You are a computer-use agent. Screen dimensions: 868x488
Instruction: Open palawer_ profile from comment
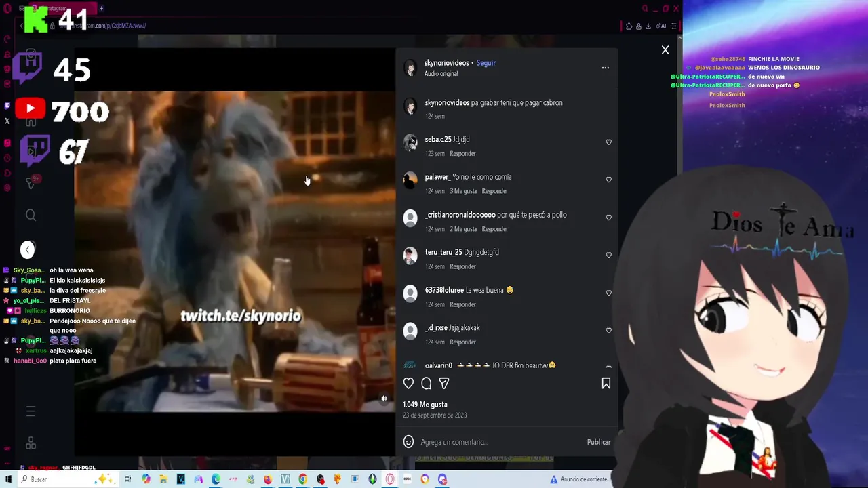click(x=437, y=177)
